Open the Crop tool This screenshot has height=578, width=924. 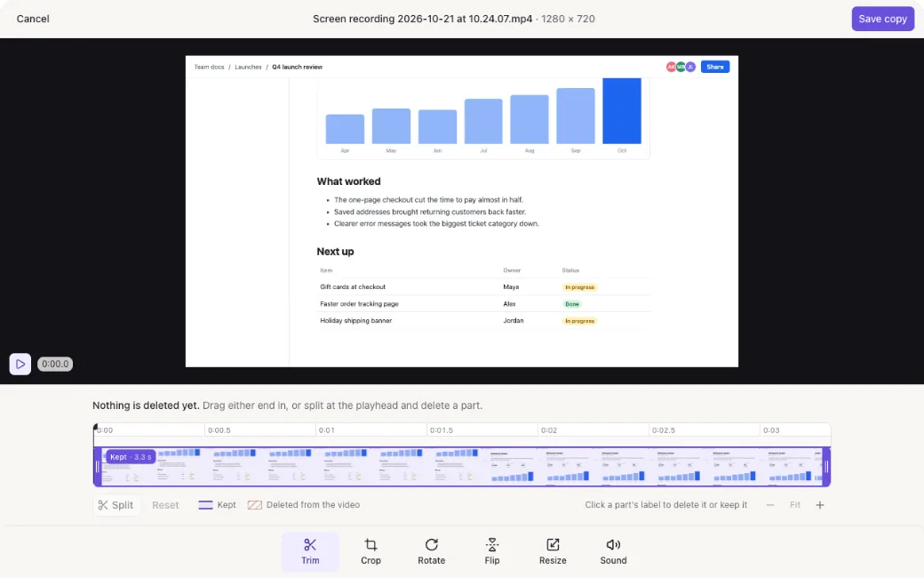tap(370, 552)
